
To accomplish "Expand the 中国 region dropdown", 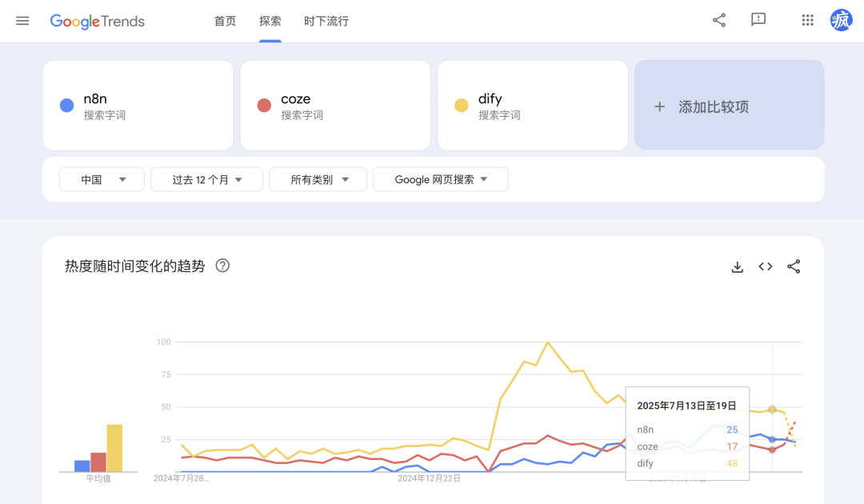I will click(102, 180).
